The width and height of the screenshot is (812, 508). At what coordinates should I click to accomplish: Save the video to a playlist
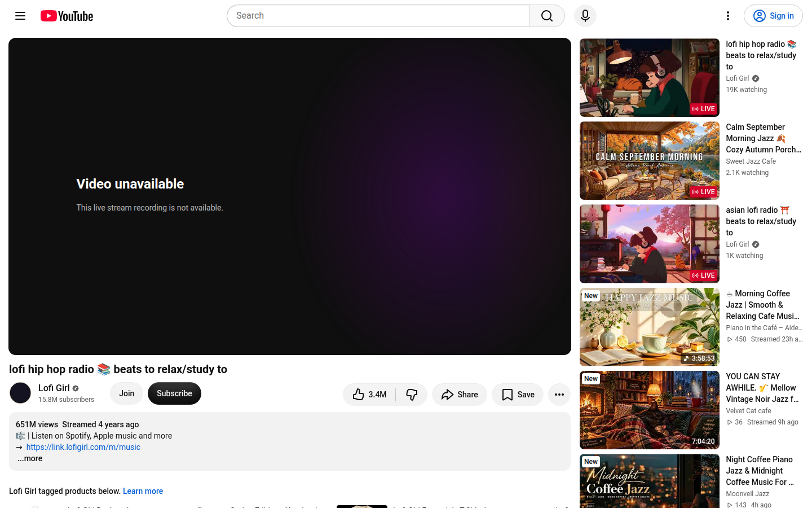click(x=518, y=395)
